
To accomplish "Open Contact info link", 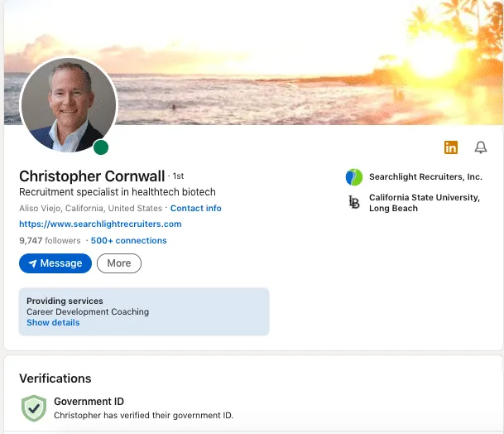I will click(196, 208).
